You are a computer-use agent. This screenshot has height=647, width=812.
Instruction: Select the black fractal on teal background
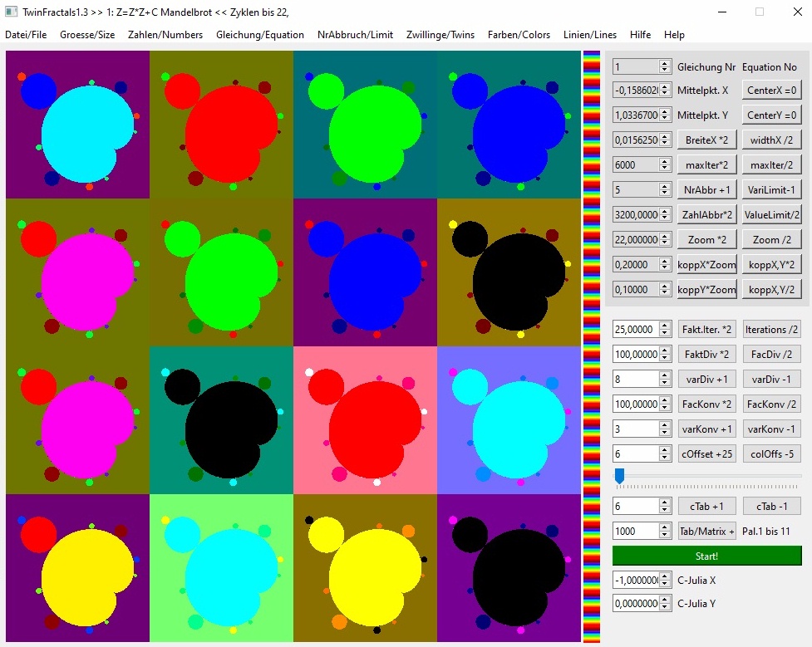pyautogui.click(x=222, y=420)
